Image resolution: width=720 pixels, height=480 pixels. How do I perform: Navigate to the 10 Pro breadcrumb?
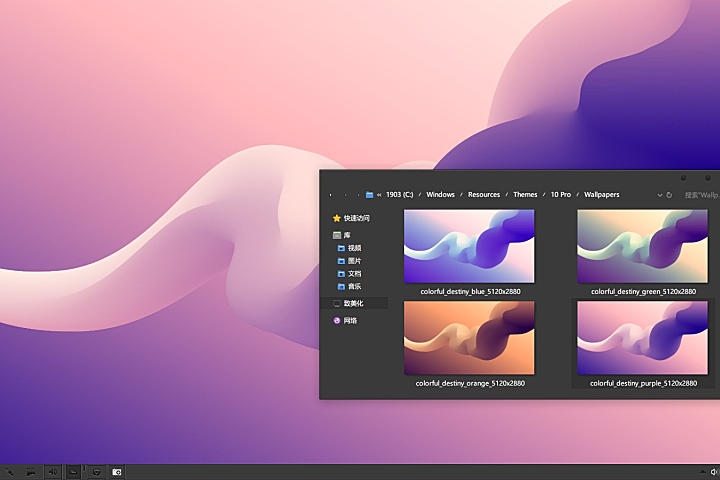click(x=561, y=195)
